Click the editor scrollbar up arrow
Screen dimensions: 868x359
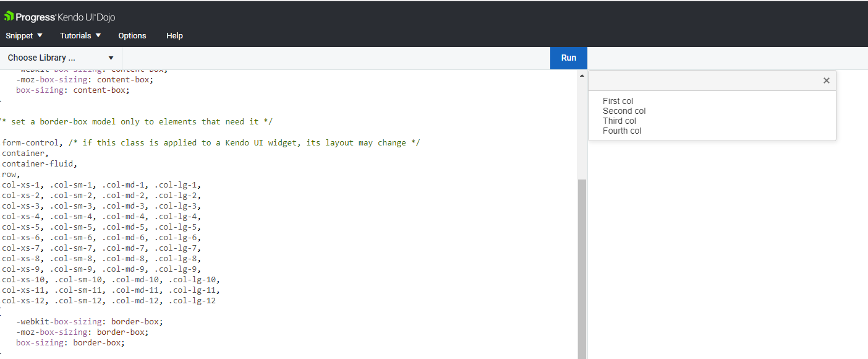tap(581, 76)
